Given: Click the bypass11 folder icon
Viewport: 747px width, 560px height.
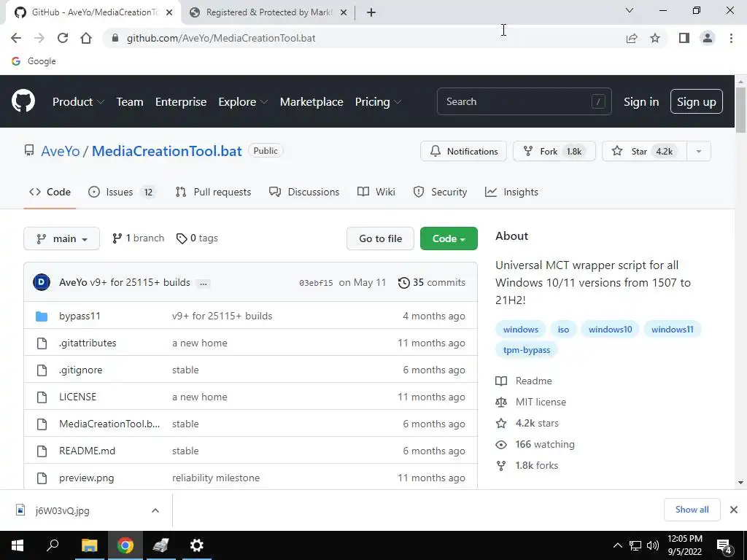Looking at the screenshot, I should [x=42, y=316].
